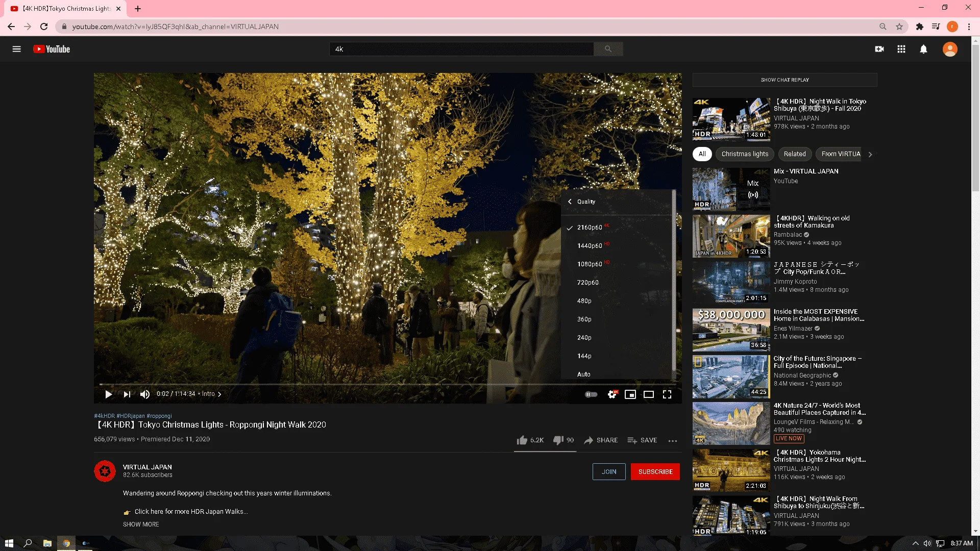Viewport: 980px width, 551px height.
Task: Open the Chrome three-dot menu
Action: tap(969, 27)
